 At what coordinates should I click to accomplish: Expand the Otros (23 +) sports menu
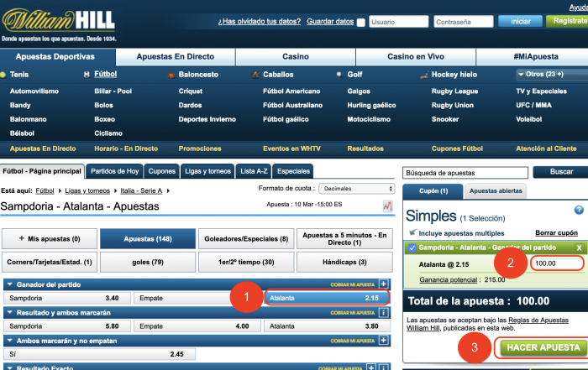(551, 74)
